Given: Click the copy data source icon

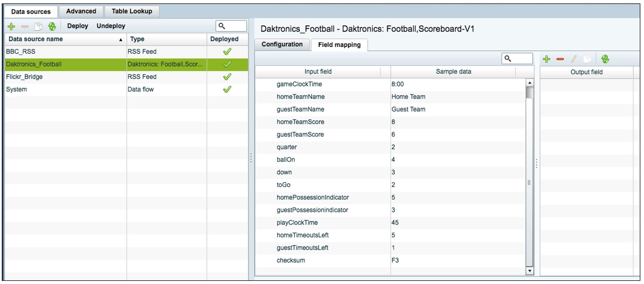Looking at the screenshot, I should point(38,26).
